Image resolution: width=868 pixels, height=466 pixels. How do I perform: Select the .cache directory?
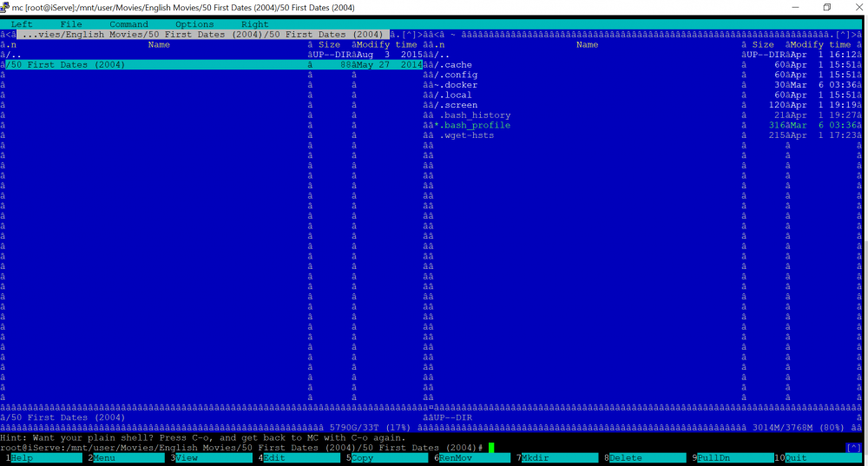[x=453, y=65]
